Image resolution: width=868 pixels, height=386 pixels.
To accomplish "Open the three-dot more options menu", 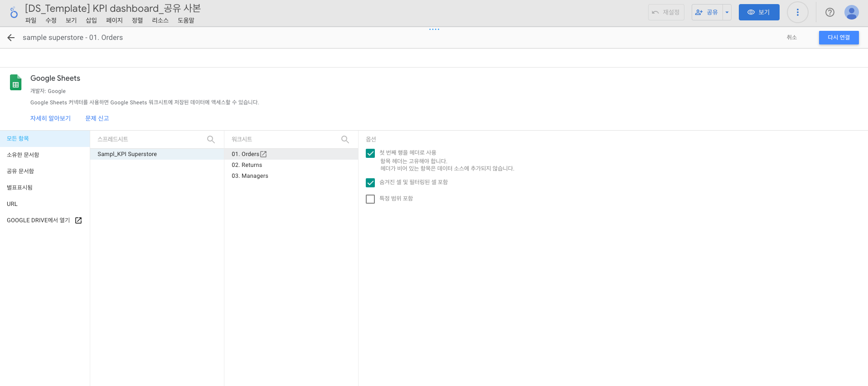I will (797, 12).
